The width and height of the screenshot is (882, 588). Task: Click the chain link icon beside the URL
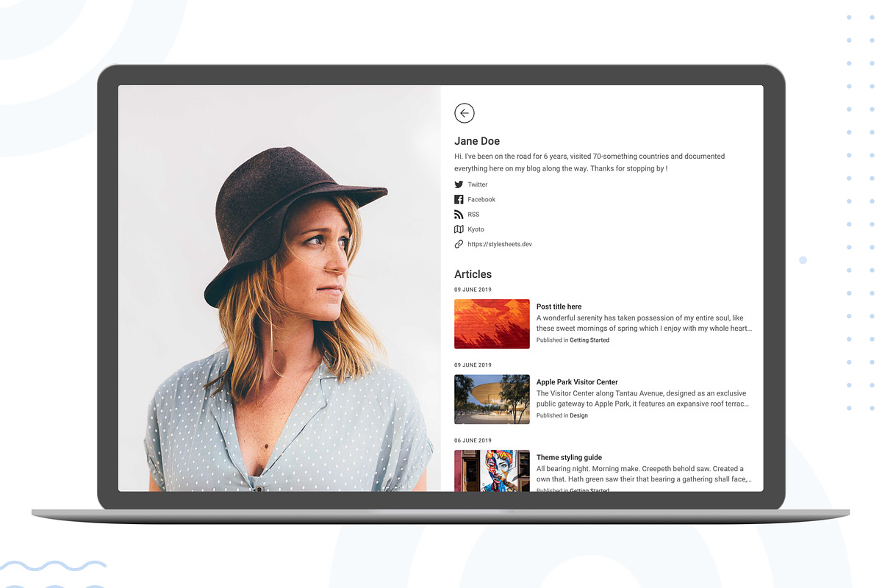[x=459, y=244]
